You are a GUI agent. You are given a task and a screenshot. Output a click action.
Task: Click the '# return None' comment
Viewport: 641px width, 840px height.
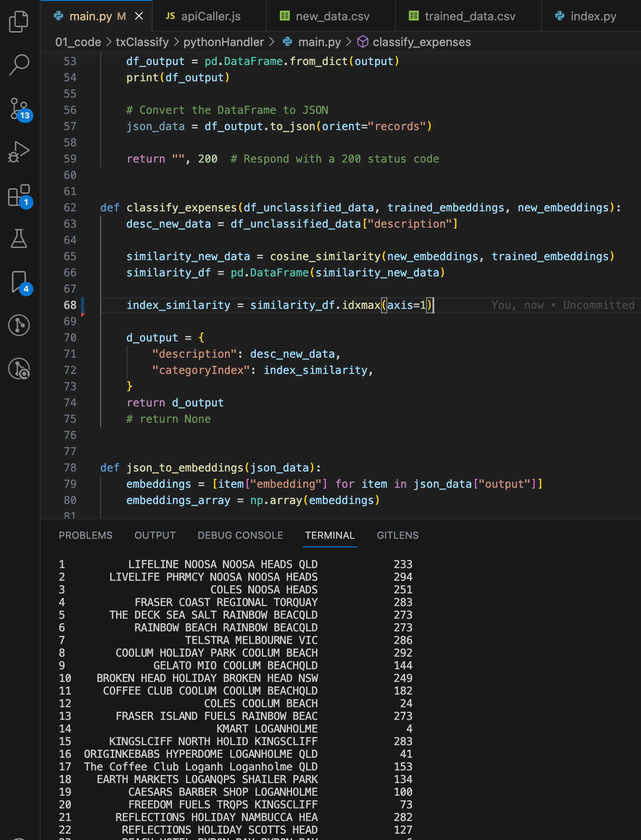(x=168, y=419)
